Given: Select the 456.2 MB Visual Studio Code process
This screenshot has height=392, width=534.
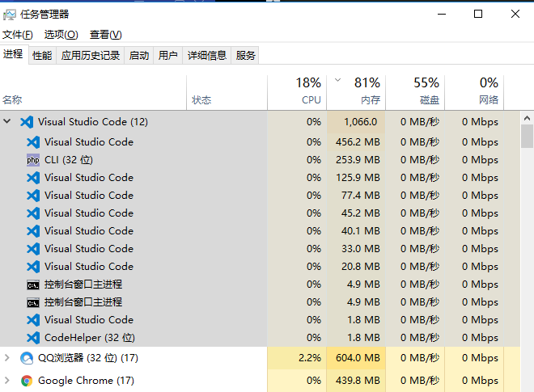Looking at the screenshot, I should point(261,142).
